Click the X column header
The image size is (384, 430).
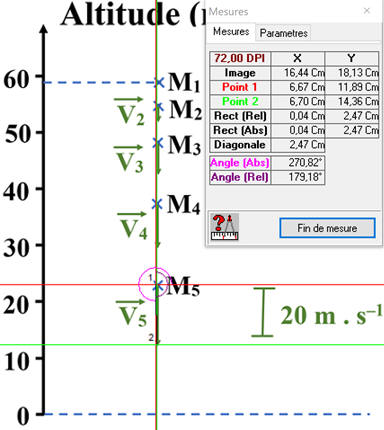[x=298, y=58]
